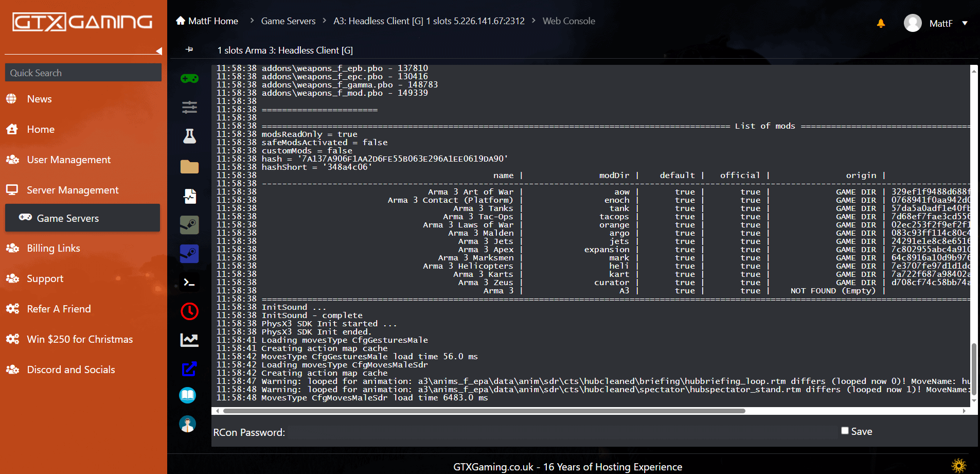Viewport: 980px width, 474px height.
Task: Click the console horizontal scrollbar
Action: (x=484, y=411)
